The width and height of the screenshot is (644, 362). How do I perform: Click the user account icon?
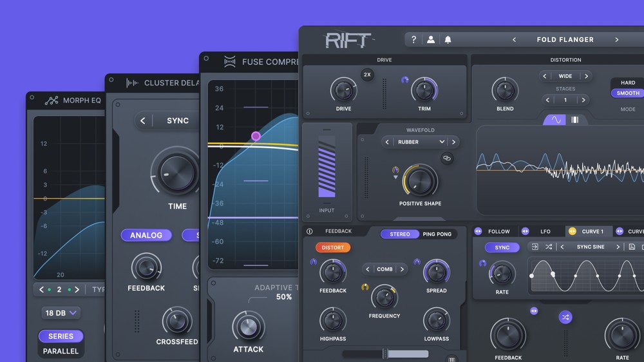coord(431,40)
